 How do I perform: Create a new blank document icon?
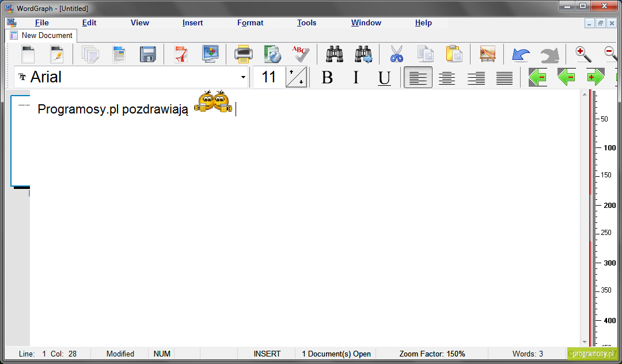(x=28, y=54)
